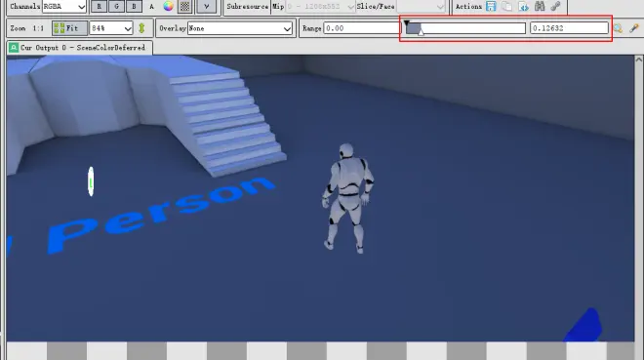Click the link icon in Actions

[555, 6]
